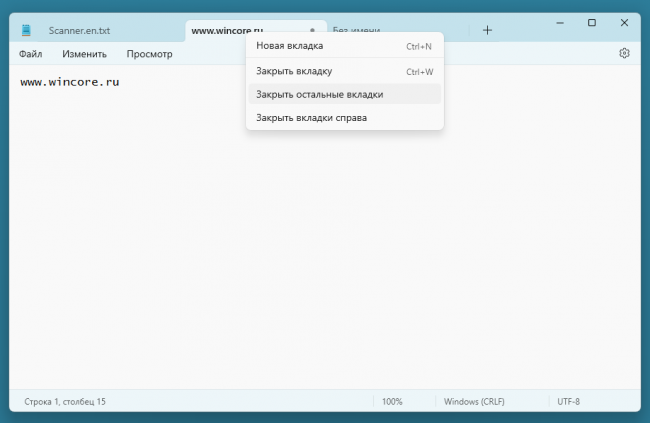Select Закрыть остальные вкладки entry
The image size is (650, 423).
(x=345, y=94)
